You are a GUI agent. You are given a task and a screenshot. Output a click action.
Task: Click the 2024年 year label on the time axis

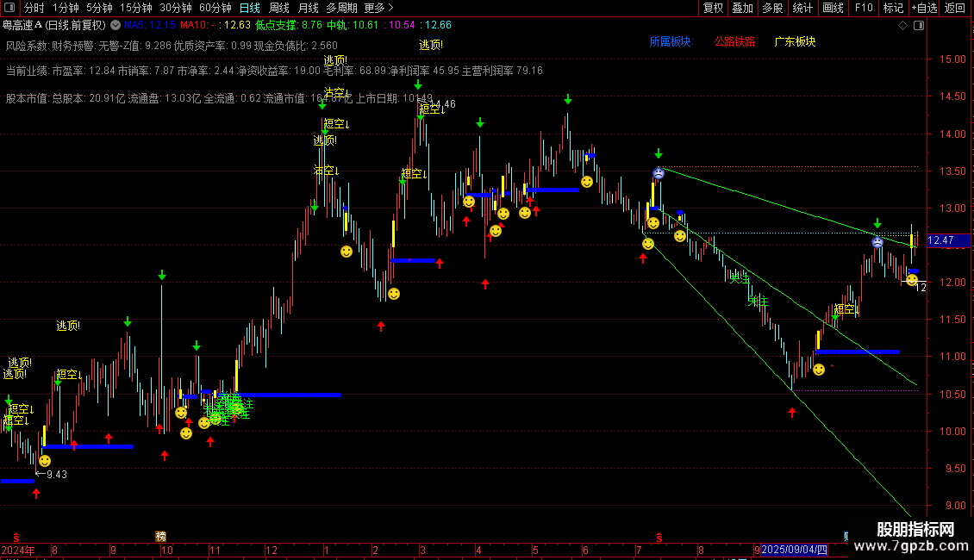19,550
